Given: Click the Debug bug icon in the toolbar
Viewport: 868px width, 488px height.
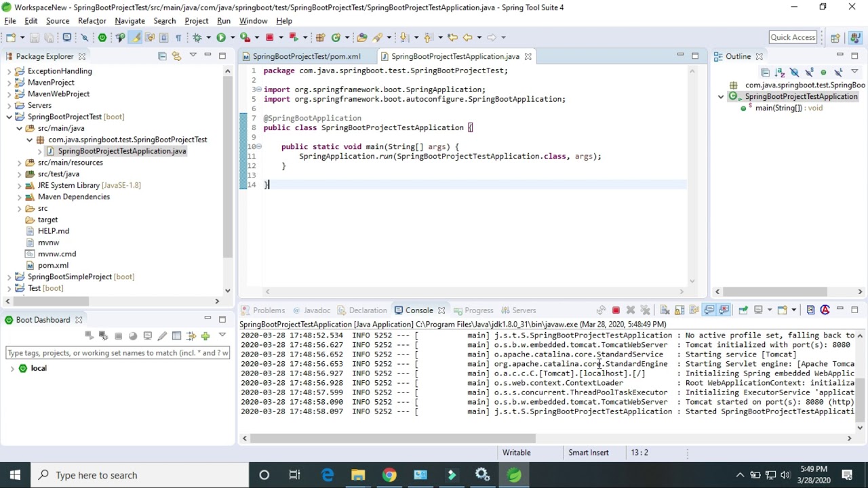Looking at the screenshot, I should click(x=197, y=37).
